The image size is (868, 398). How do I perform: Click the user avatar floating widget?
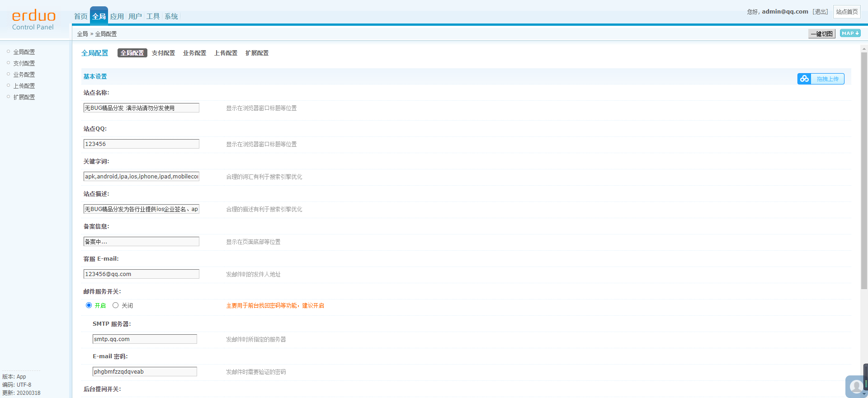click(x=856, y=386)
